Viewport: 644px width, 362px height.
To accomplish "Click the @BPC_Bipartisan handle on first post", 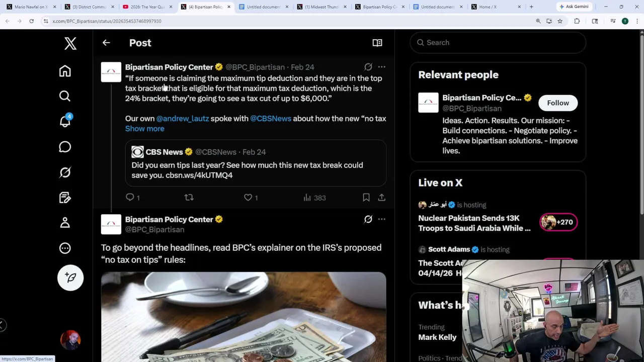I will pyautogui.click(x=255, y=67).
